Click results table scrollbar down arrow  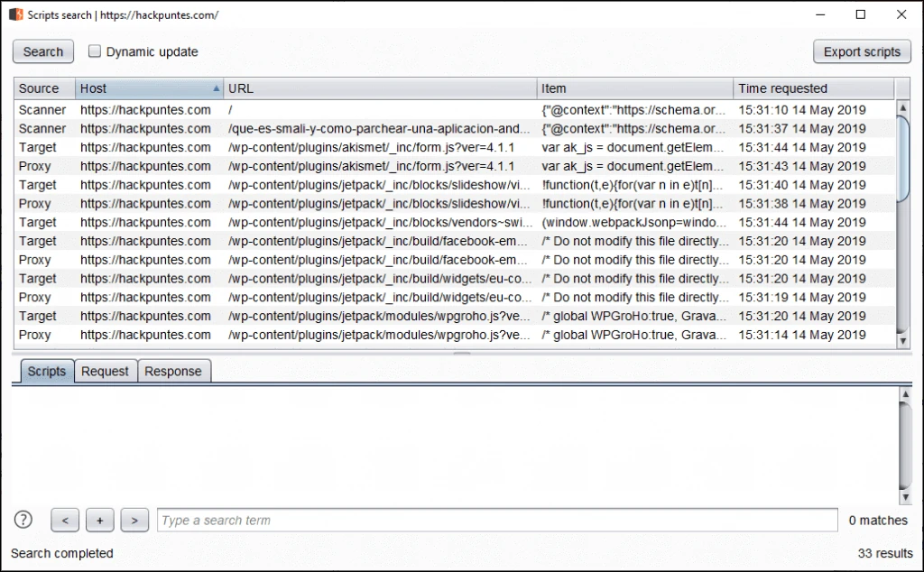[902, 340]
